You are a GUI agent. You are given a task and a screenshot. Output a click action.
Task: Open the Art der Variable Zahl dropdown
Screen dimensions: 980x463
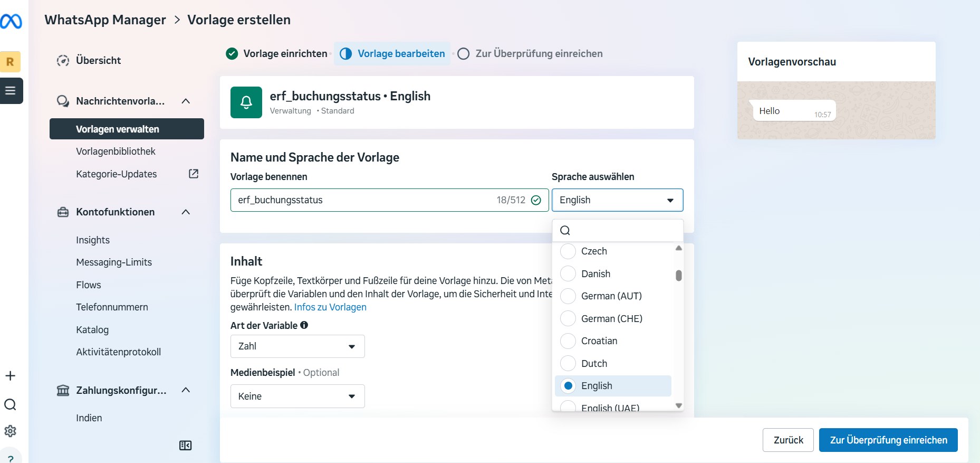(x=297, y=346)
